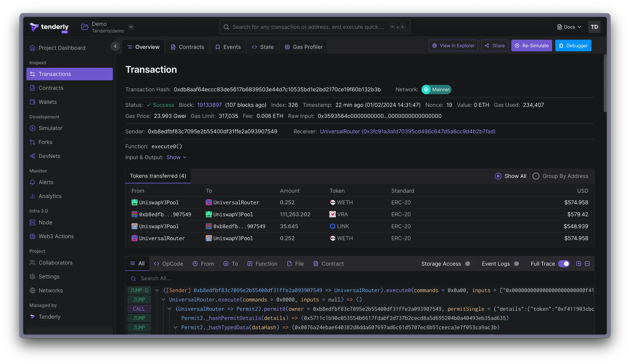Focus the transaction search field
This screenshot has height=364, width=630.
point(315,27)
